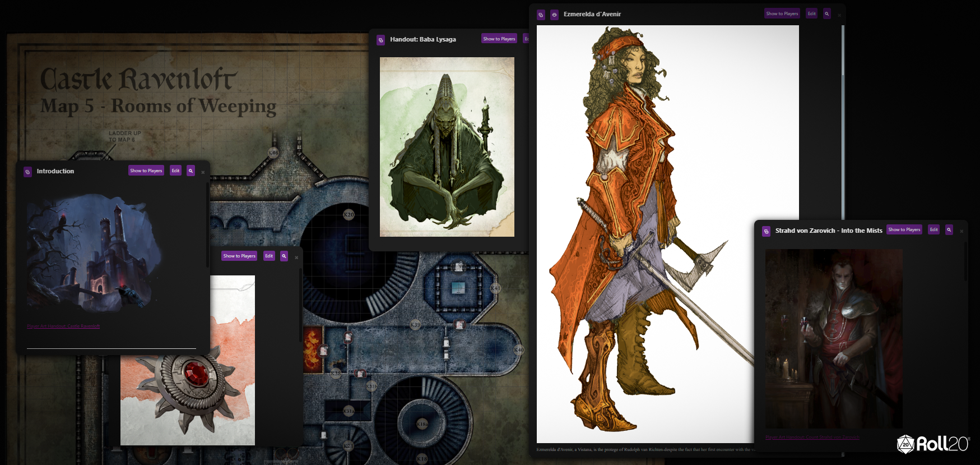Close the Strahd von Zarovich handout
The image size is (980, 465).
pyautogui.click(x=962, y=231)
